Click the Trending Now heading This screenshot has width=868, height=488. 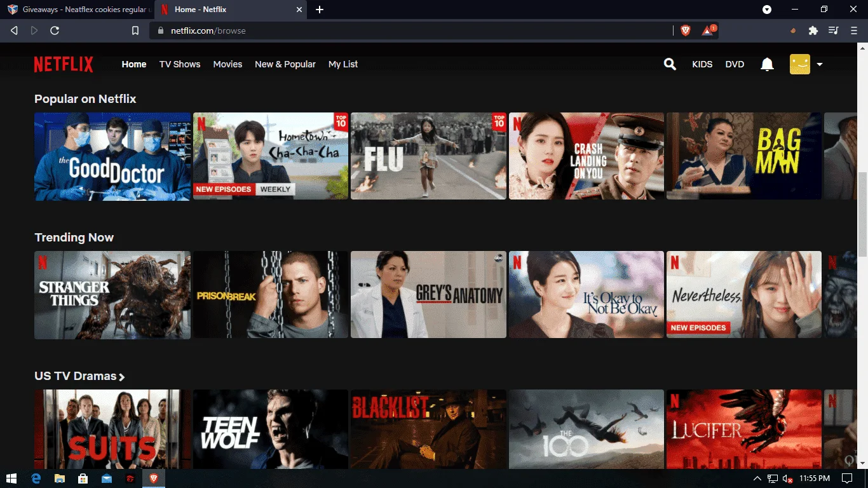[74, 238]
